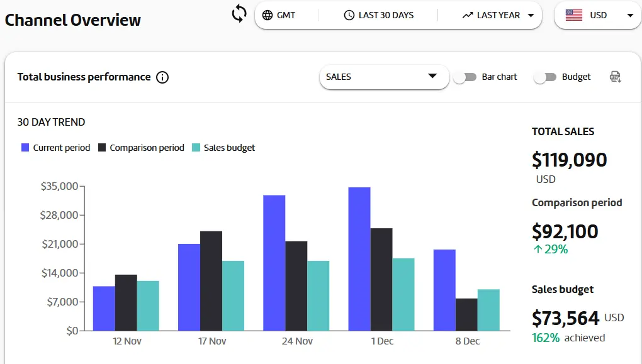Choose the LAST 30 DAYS date range
642x364 pixels.
[386, 15]
